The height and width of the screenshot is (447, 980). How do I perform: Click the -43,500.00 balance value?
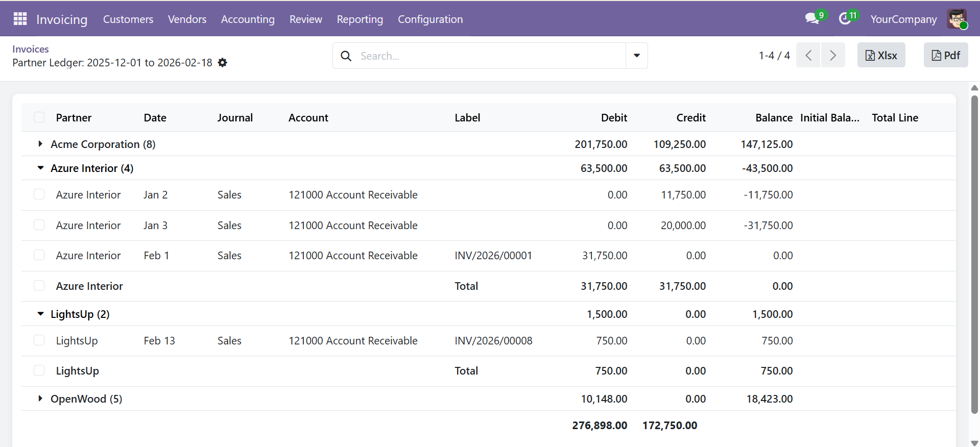pyautogui.click(x=768, y=168)
